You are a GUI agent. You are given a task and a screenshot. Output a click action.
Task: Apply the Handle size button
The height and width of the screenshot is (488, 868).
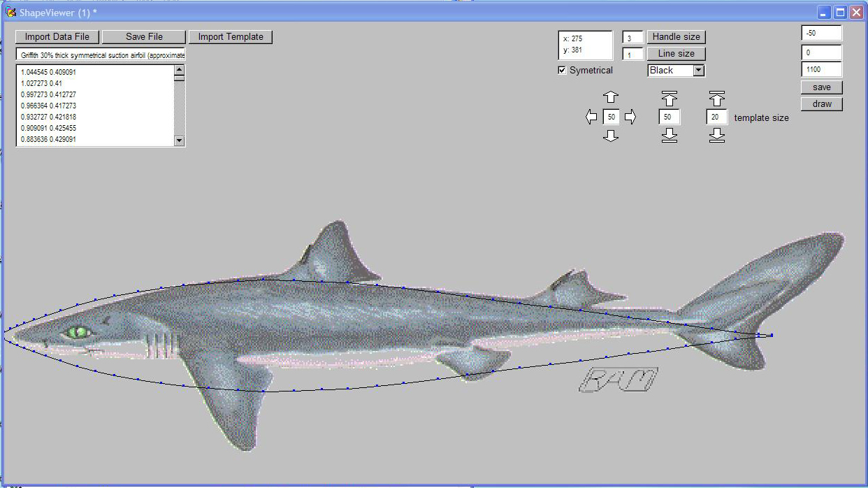(676, 37)
